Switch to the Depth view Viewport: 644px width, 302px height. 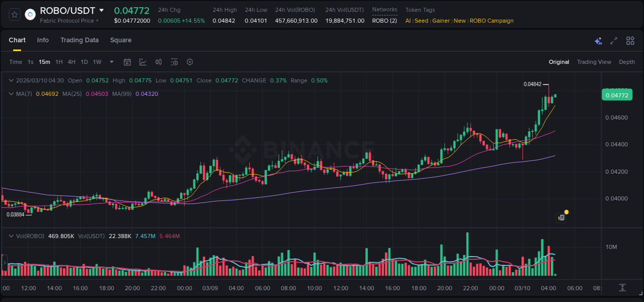tap(626, 62)
